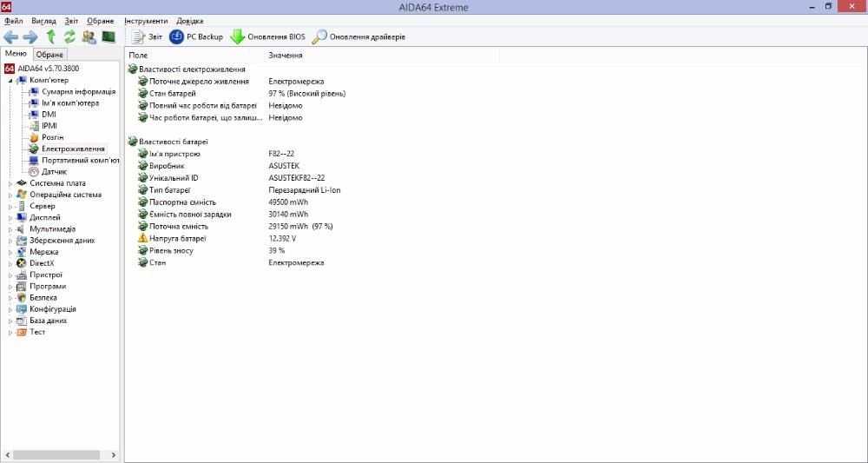Screen dimensions: 868x463
Task: Click Оновлення драйверів toolbar button
Action: coord(358,37)
